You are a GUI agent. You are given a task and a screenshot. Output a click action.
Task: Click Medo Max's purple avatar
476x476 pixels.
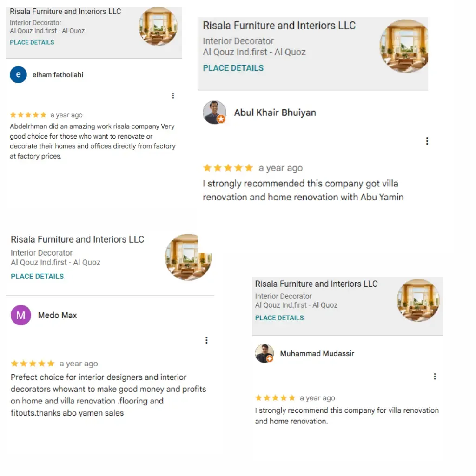pyautogui.click(x=20, y=315)
